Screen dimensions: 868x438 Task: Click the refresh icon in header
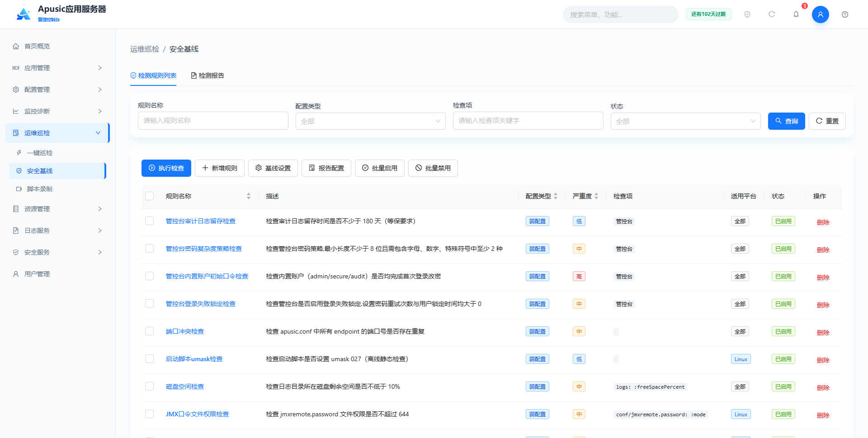coord(772,14)
